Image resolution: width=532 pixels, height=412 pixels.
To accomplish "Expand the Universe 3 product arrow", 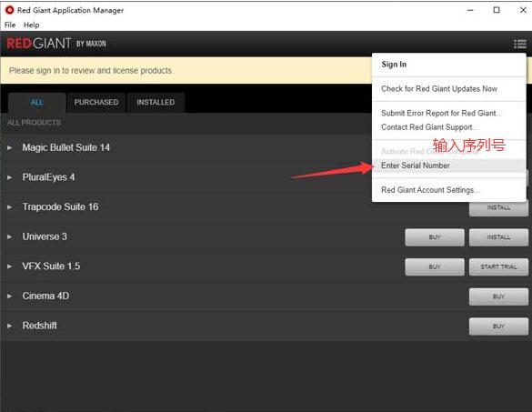I will coord(9,236).
